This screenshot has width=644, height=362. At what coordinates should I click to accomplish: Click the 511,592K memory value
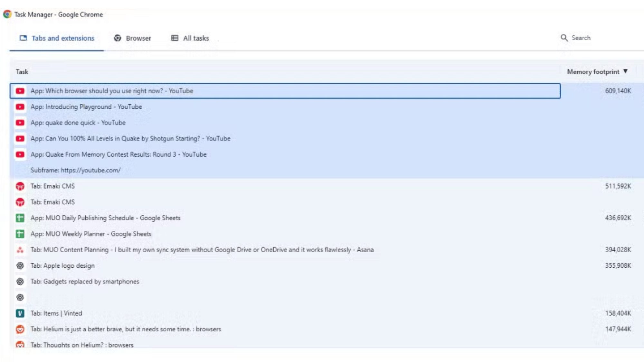[x=618, y=186]
